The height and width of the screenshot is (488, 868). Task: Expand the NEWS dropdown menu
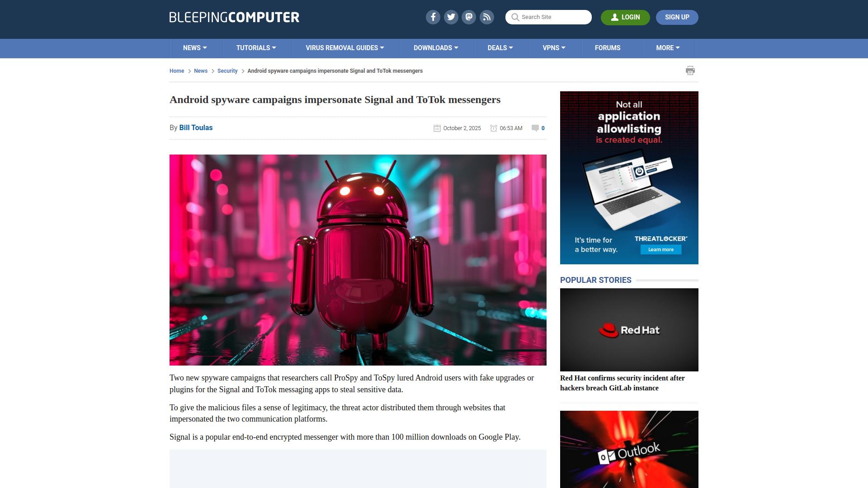click(x=195, y=48)
